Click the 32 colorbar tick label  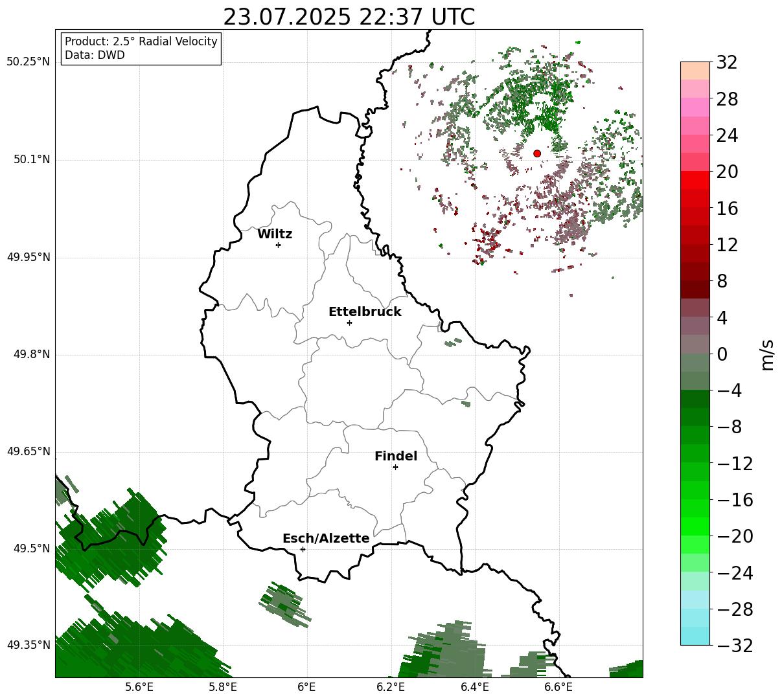727,63
